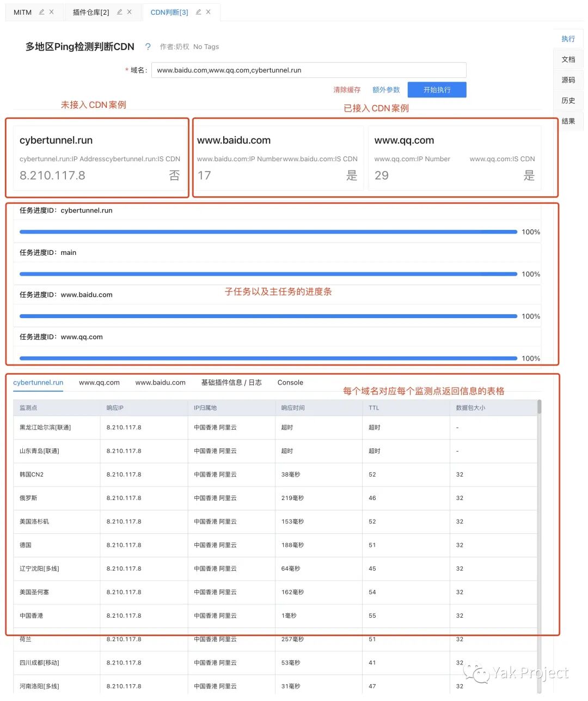The height and width of the screenshot is (701, 588).
Task: Click 8.210.117.8 in cybertunnel.run card
Action: coord(52,175)
